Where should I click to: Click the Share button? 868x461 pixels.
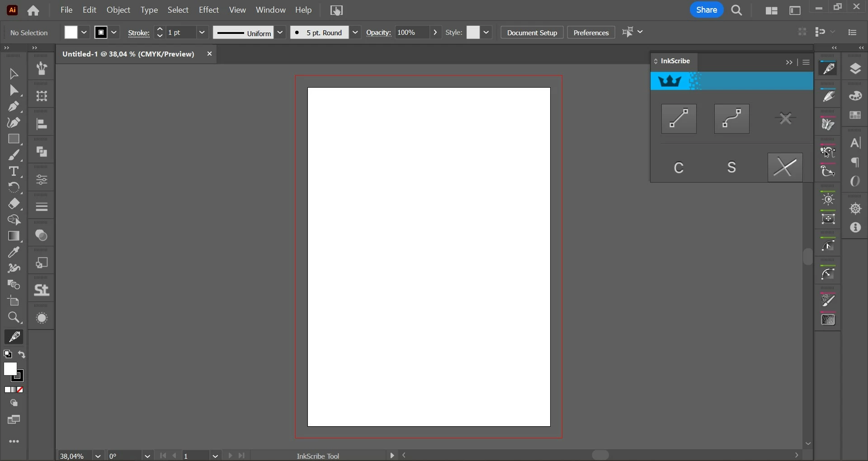point(707,10)
